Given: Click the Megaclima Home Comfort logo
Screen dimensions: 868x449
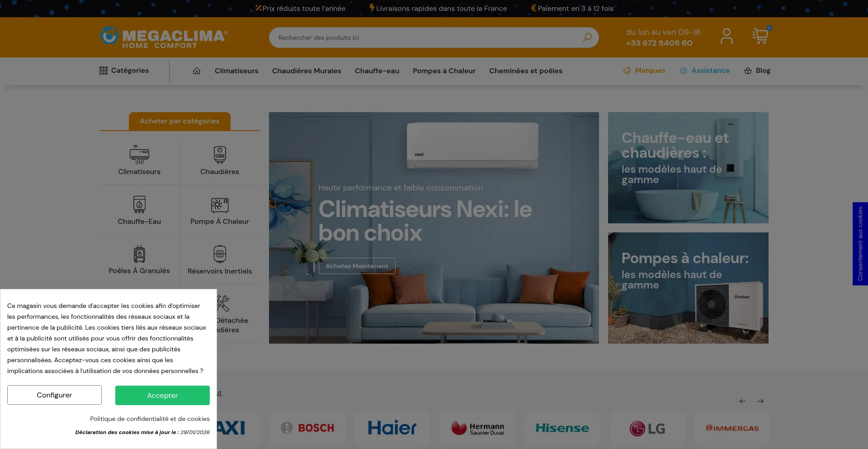Looking at the screenshot, I should coord(164,38).
